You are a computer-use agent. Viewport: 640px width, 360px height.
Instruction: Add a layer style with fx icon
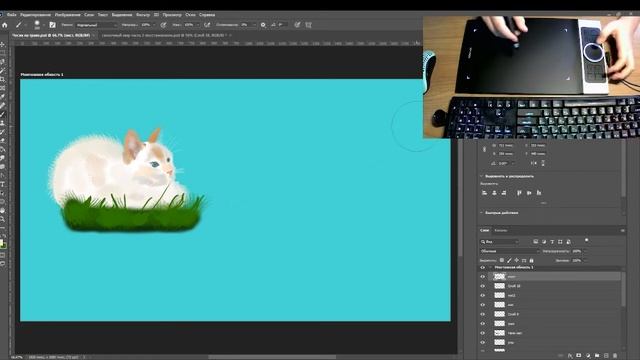(570, 356)
